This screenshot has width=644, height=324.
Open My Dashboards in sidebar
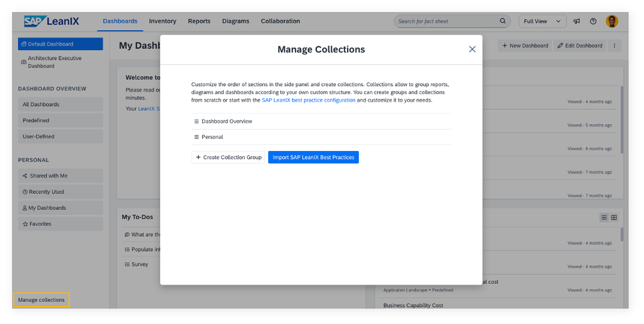(x=60, y=208)
